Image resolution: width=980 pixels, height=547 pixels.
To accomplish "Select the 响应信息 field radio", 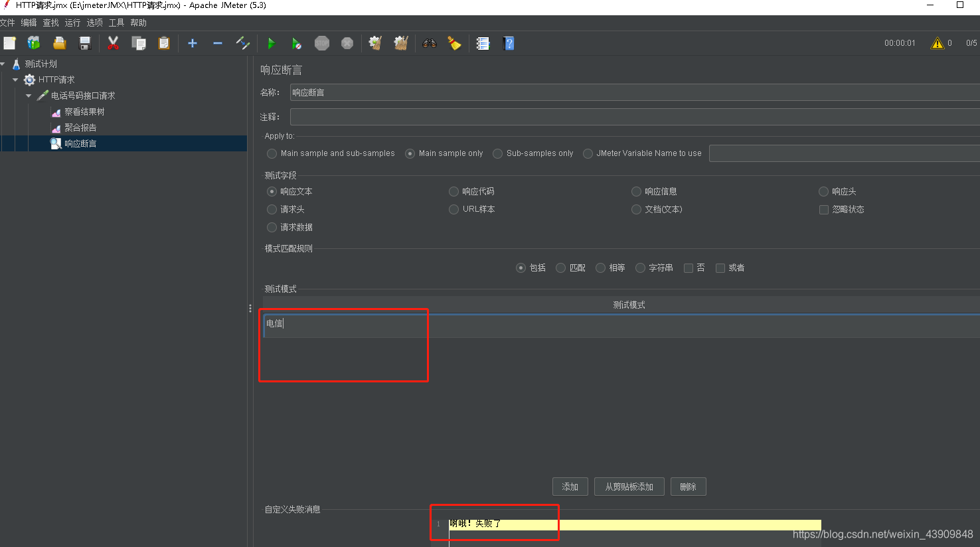I will tap(636, 191).
